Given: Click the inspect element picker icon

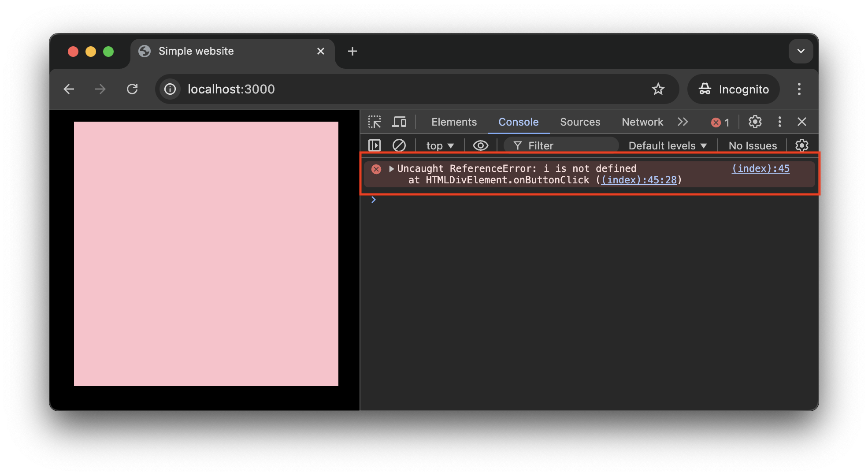Looking at the screenshot, I should pyautogui.click(x=375, y=122).
